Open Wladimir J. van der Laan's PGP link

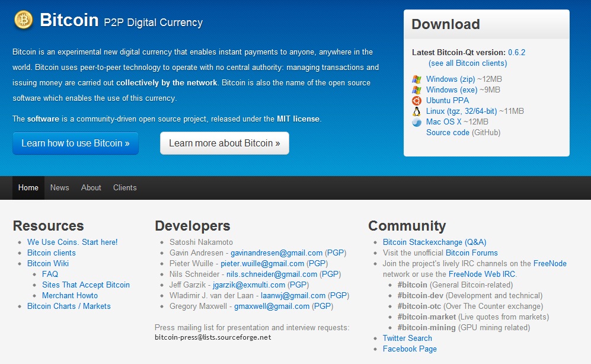(338, 295)
